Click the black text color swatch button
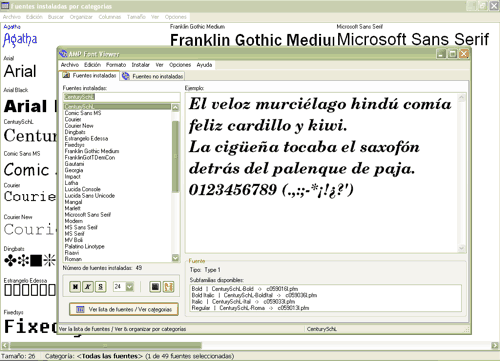This screenshot has height=361, width=500. click(155, 287)
